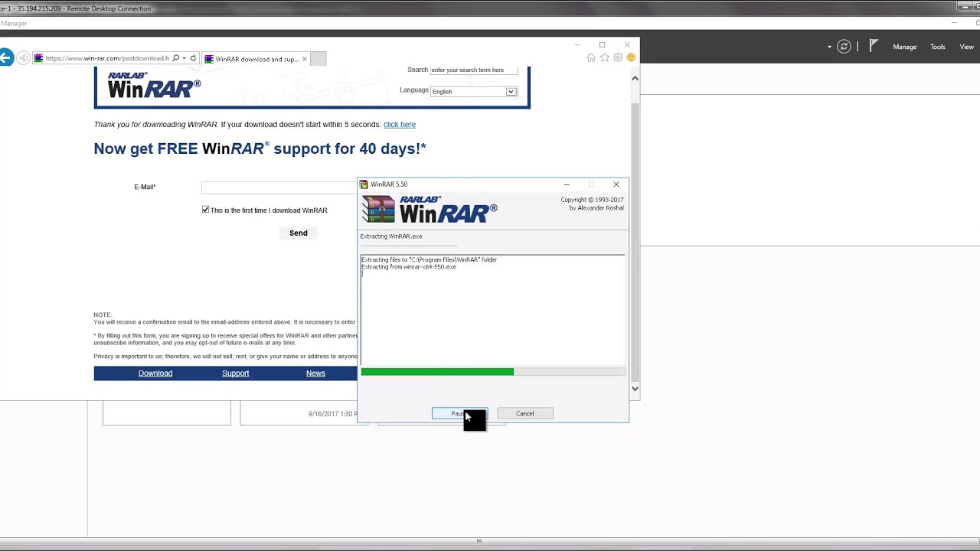This screenshot has width=980, height=551.
Task: Open Internet Explorer settings gear
Action: (x=618, y=57)
